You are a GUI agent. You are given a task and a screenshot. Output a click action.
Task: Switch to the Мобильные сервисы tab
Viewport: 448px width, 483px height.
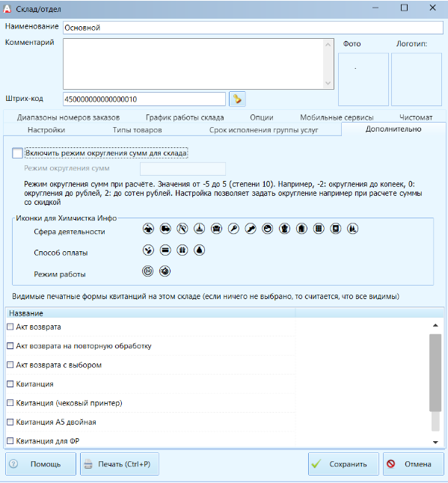[x=337, y=117]
